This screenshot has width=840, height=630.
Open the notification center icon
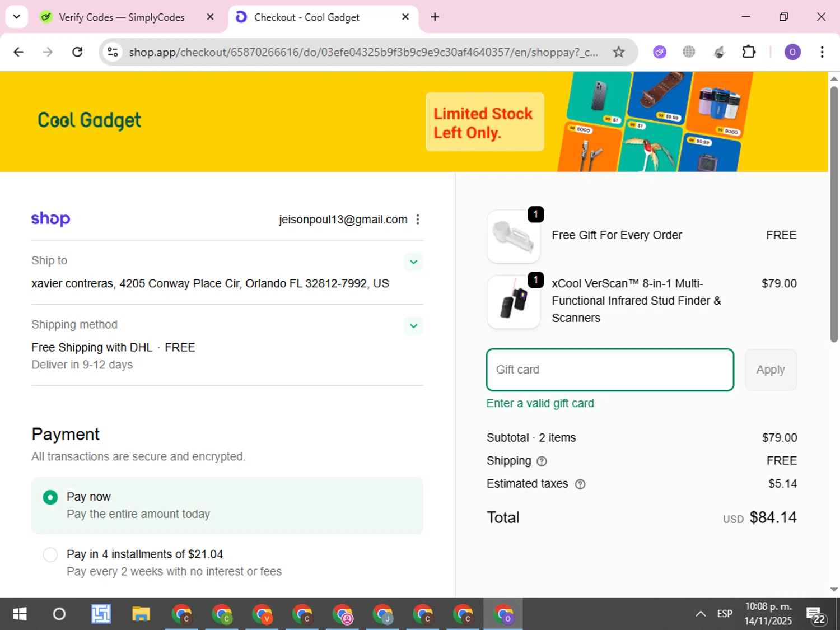tap(815, 615)
